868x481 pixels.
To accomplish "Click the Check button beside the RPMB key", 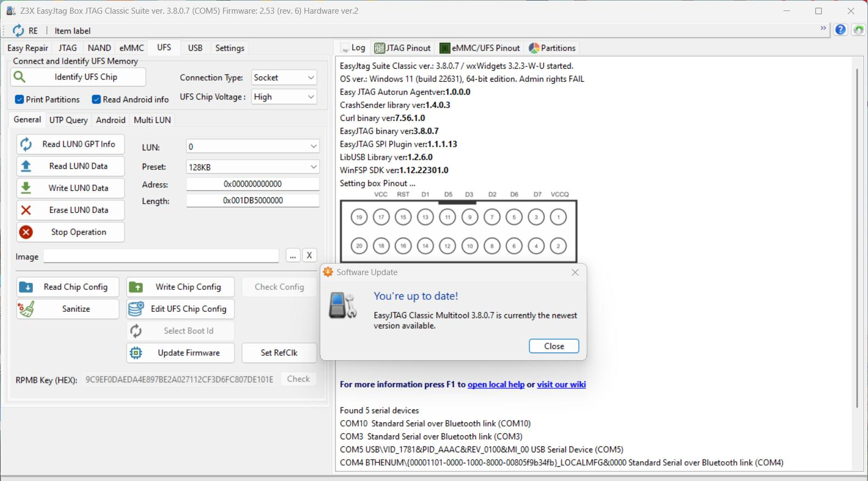I will coord(298,379).
